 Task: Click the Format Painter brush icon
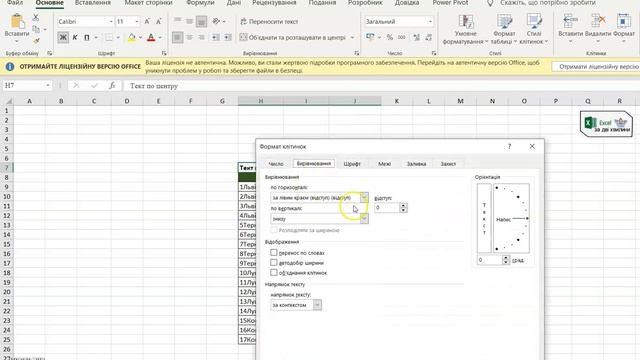click(36, 41)
